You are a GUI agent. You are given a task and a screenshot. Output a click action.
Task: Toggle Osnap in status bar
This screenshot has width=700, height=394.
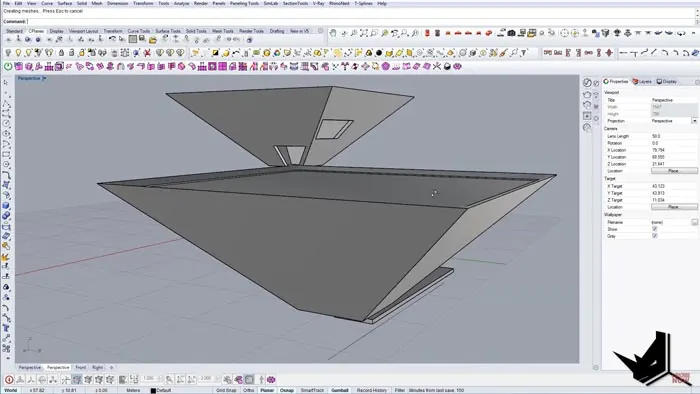coord(287,390)
